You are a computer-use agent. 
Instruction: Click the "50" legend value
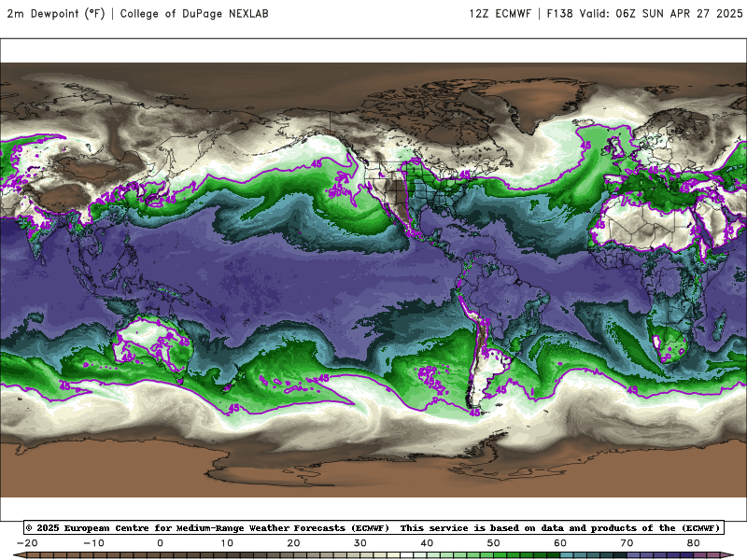pos(494,543)
